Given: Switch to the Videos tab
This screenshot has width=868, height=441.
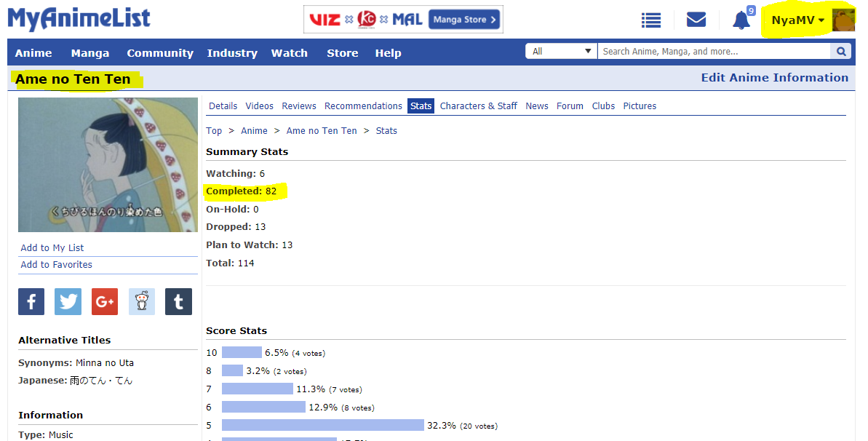Looking at the screenshot, I should pyautogui.click(x=260, y=106).
